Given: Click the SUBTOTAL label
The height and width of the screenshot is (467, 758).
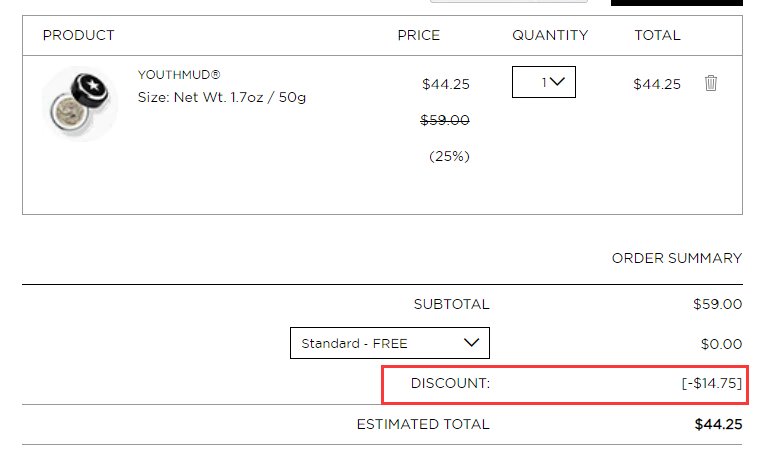Looking at the screenshot, I should [452, 304].
